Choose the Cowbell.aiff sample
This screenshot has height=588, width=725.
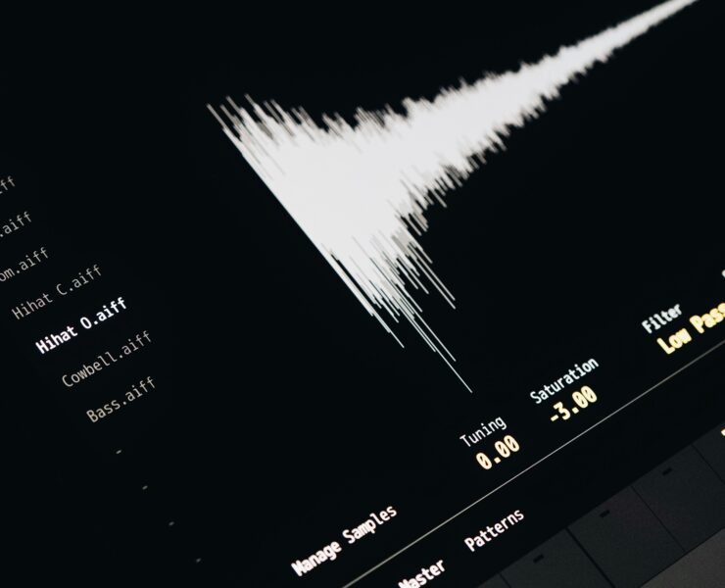coord(107,359)
